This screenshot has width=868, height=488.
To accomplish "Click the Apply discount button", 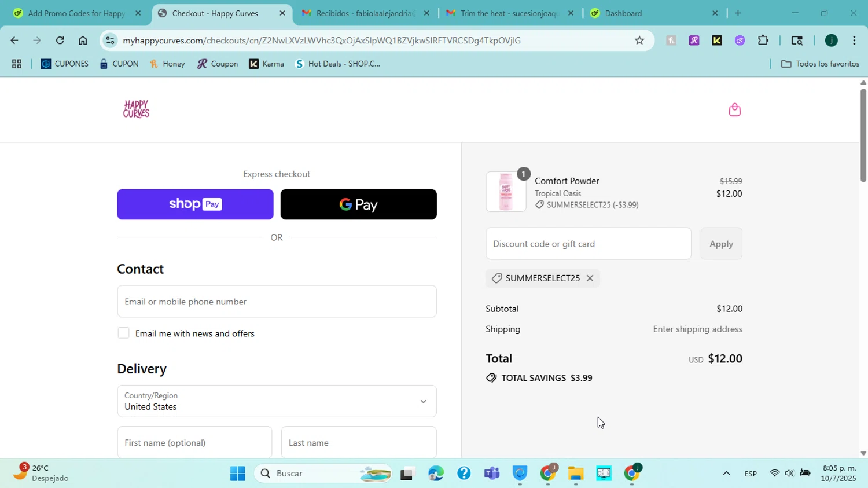I will click(721, 244).
